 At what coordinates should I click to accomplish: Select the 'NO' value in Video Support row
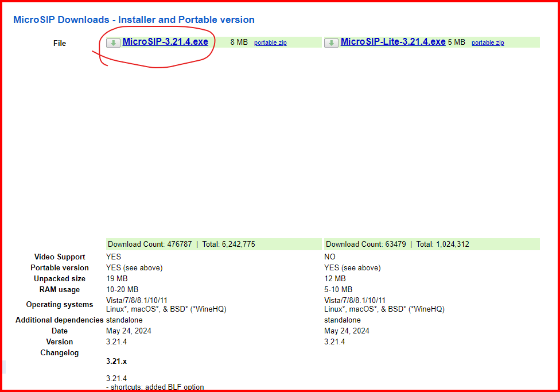(x=330, y=257)
